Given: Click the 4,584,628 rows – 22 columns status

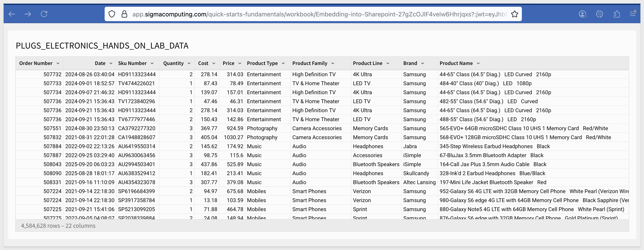Looking at the screenshot, I should tap(58, 226).
